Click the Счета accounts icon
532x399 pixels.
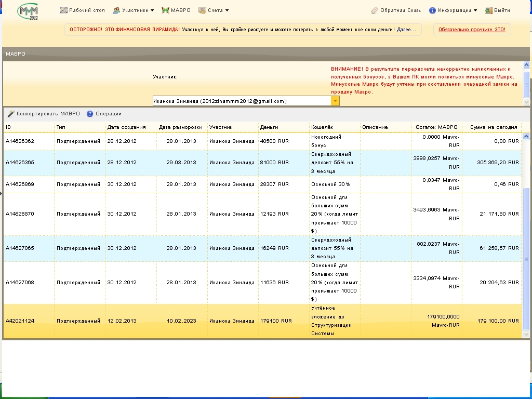pyautogui.click(x=202, y=10)
